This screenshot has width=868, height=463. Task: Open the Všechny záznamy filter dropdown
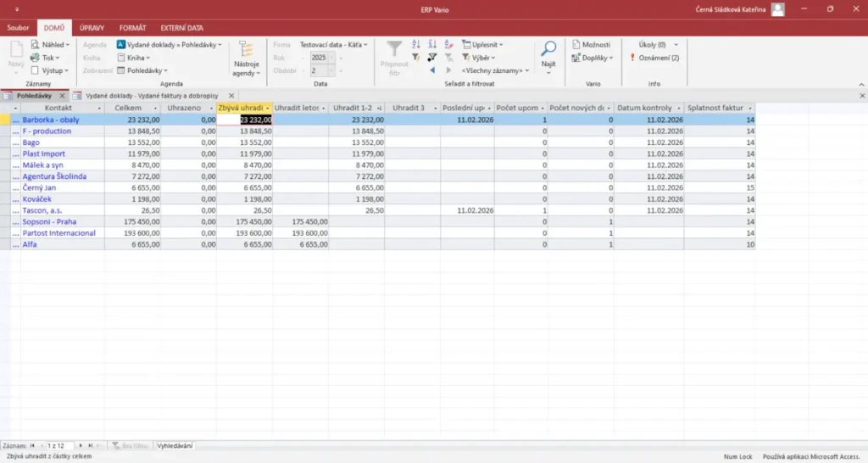(x=495, y=70)
